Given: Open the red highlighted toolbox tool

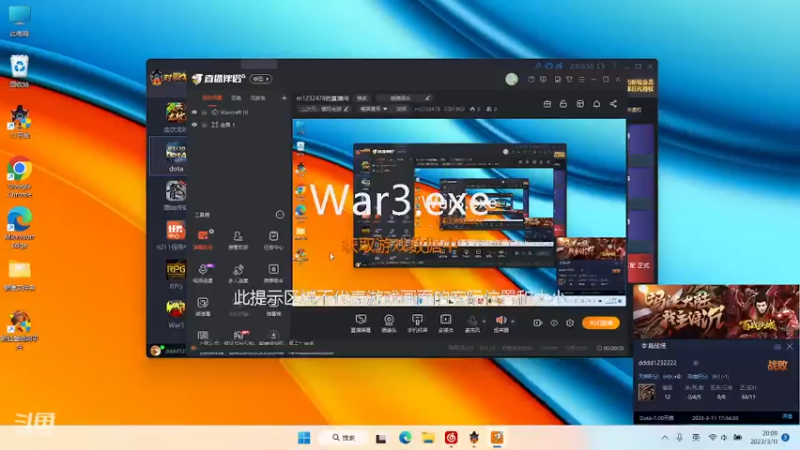Looking at the screenshot, I should [203, 239].
